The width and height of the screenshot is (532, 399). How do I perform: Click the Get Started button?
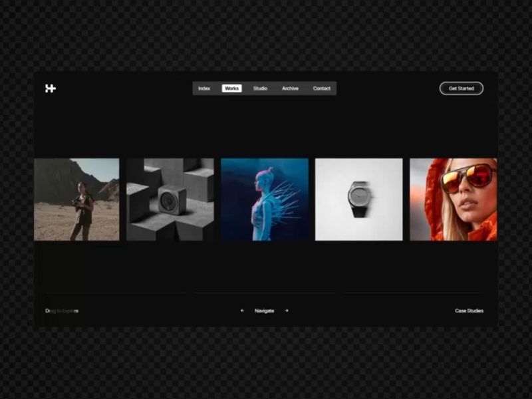coord(462,88)
